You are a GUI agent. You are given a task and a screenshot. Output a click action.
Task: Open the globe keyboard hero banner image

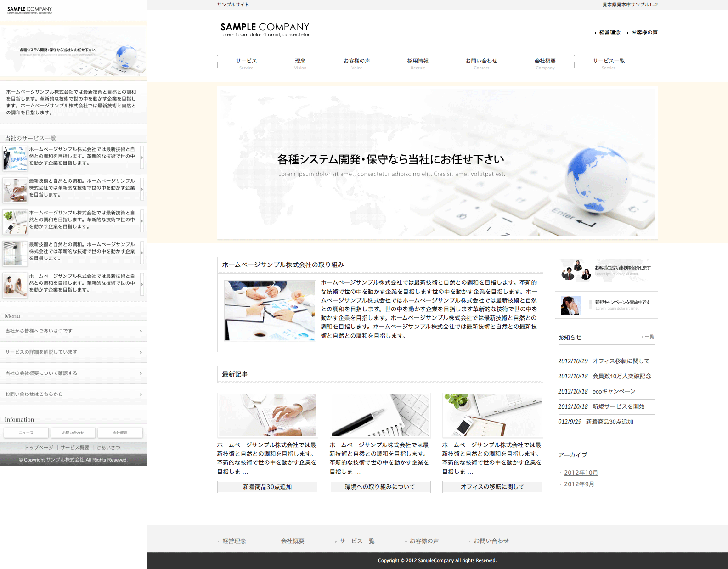point(437,163)
